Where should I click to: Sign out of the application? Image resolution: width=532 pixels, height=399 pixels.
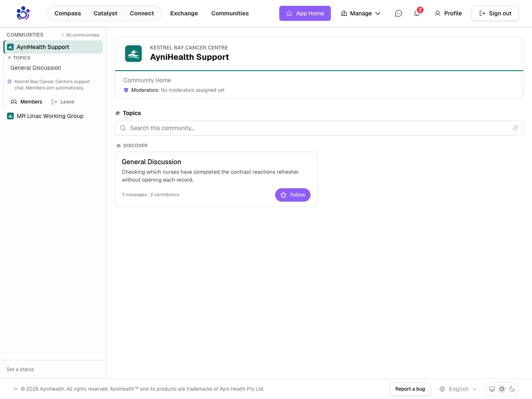click(x=495, y=13)
